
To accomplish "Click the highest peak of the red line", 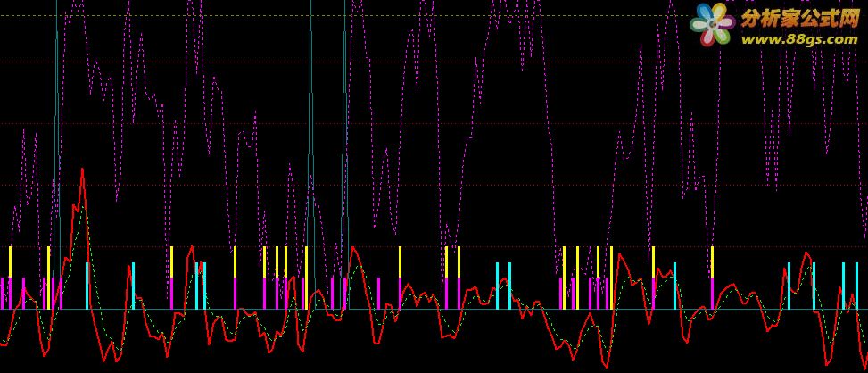I will tap(82, 170).
